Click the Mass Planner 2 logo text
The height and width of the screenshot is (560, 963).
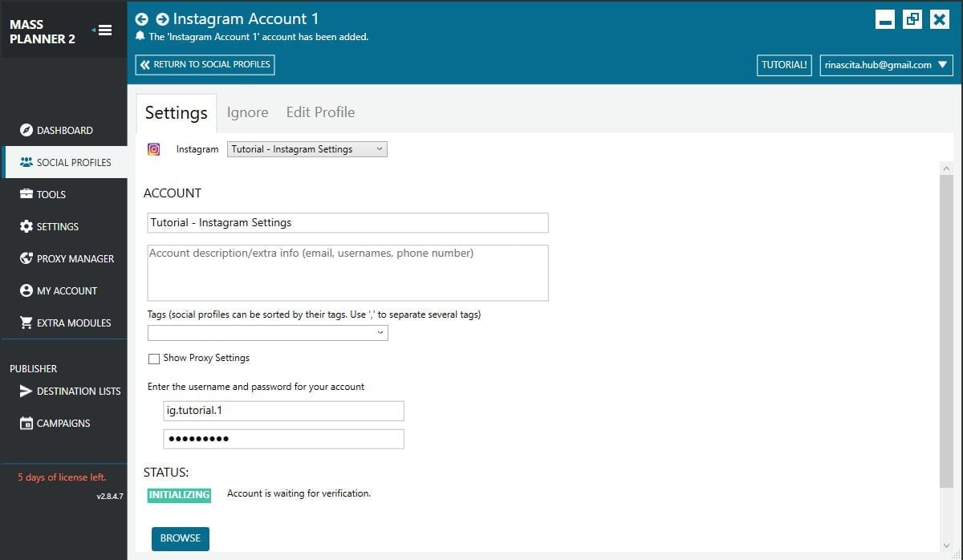(x=43, y=31)
